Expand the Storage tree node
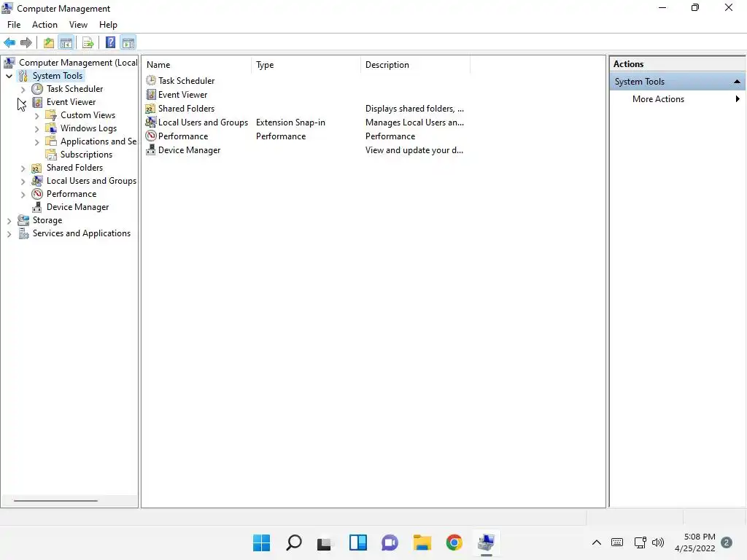The height and width of the screenshot is (560, 747). (9, 221)
